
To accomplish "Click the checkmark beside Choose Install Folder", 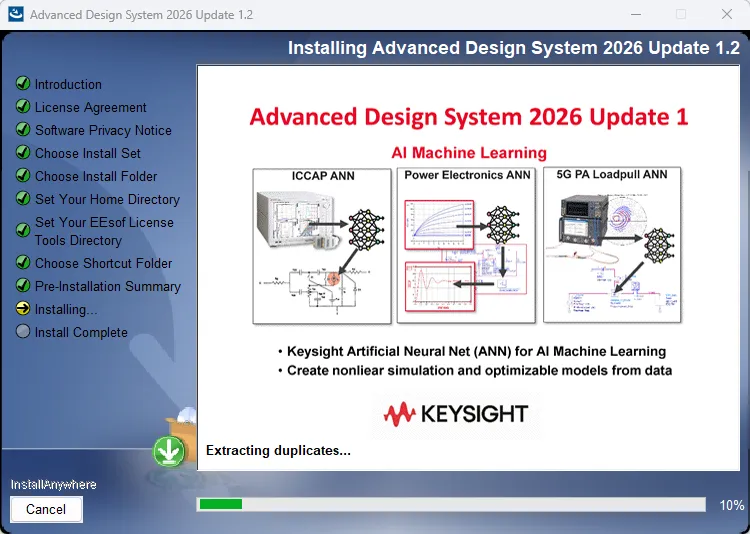I will [x=23, y=175].
